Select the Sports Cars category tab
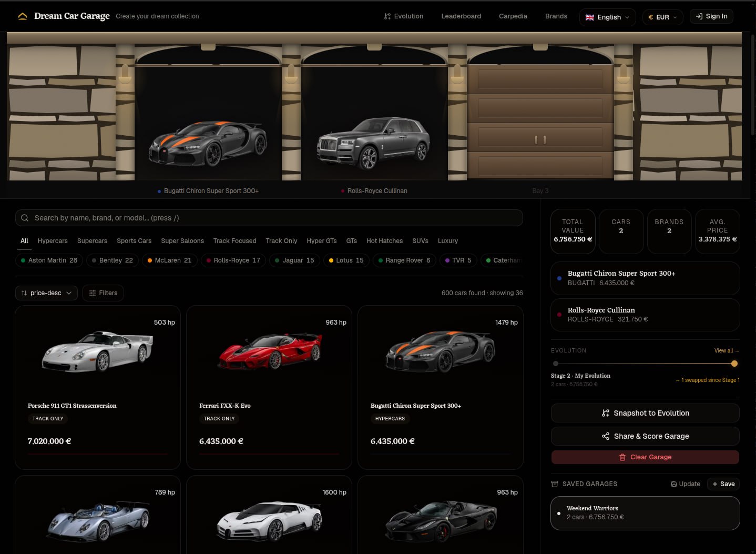This screenshot has width=756, height=554. click(x=134, y=241)
